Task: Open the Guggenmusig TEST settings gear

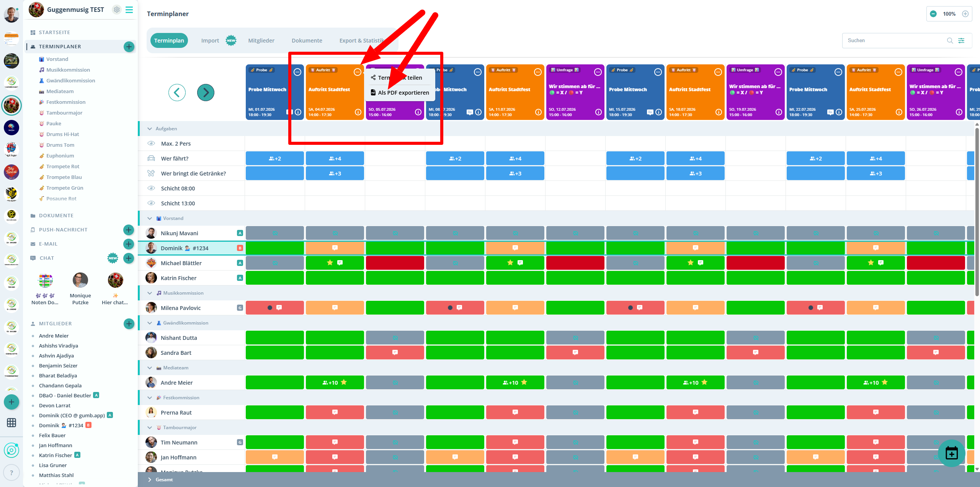Action: [x=117, y=10]
